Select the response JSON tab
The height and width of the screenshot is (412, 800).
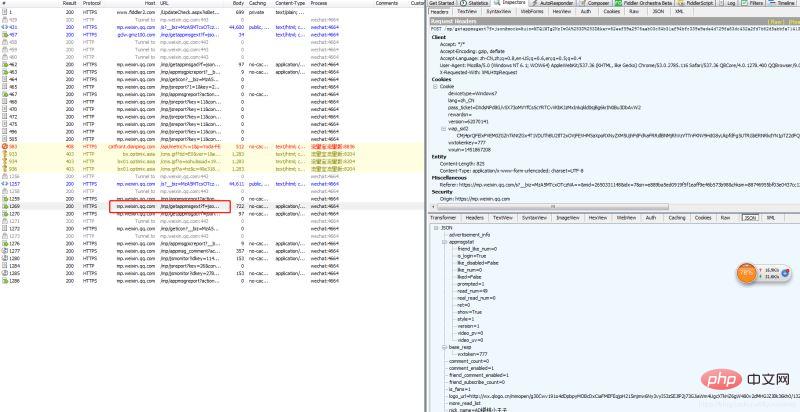(x=750, y=218)
